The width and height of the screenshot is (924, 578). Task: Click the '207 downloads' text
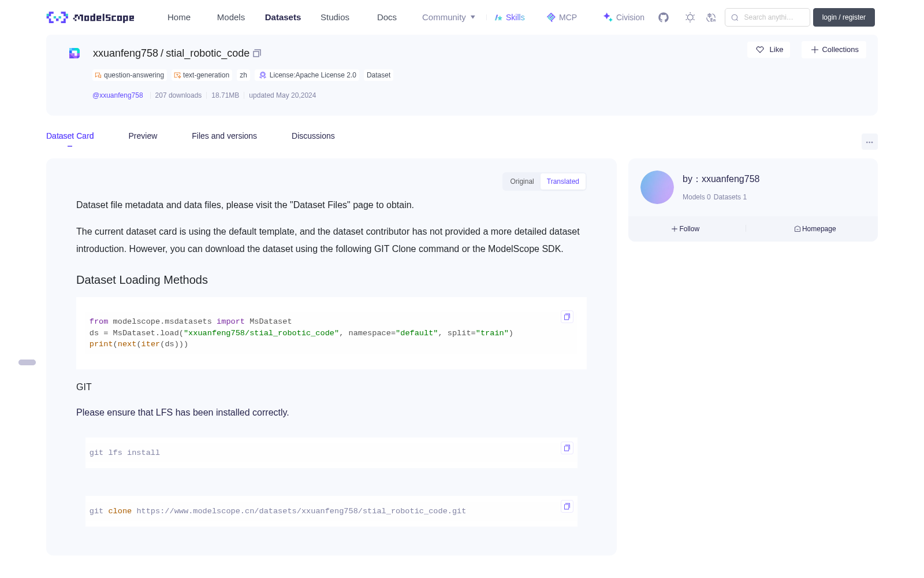click(x=178, y=95)
